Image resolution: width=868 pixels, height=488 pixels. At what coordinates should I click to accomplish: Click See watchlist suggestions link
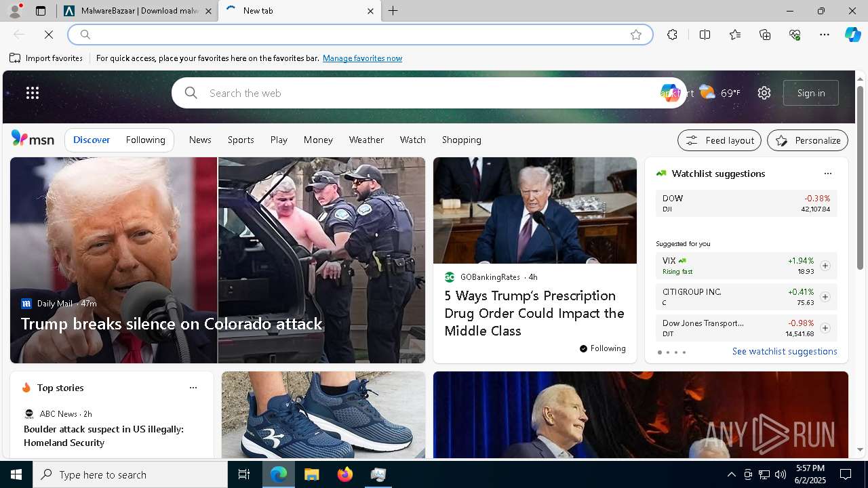pos(785,351)
